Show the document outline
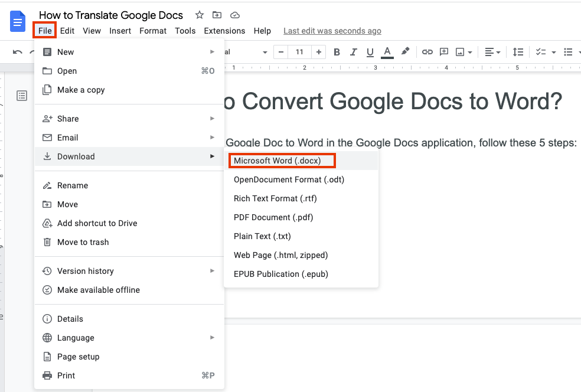The height and width of the screenshot is (392, 581). [22, 95]
